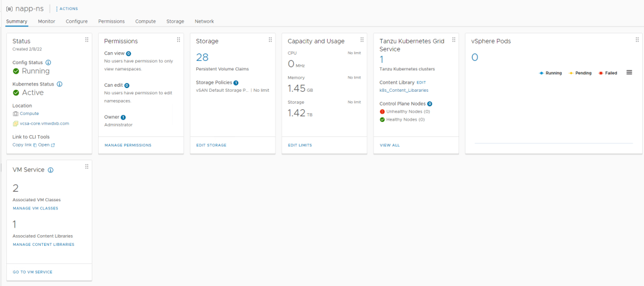The width and height of the screenshot is (644, 286).
Task: Click Edit Limits in Capacity and Usage
Action: [299, 145]
